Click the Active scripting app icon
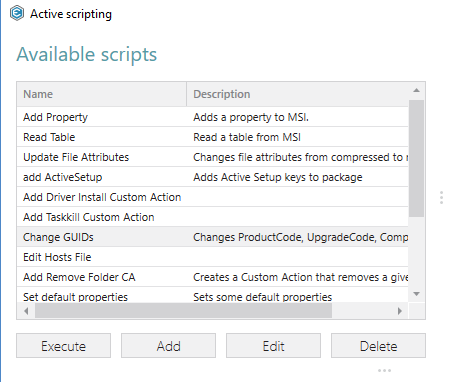 click(x=17, y=14)
